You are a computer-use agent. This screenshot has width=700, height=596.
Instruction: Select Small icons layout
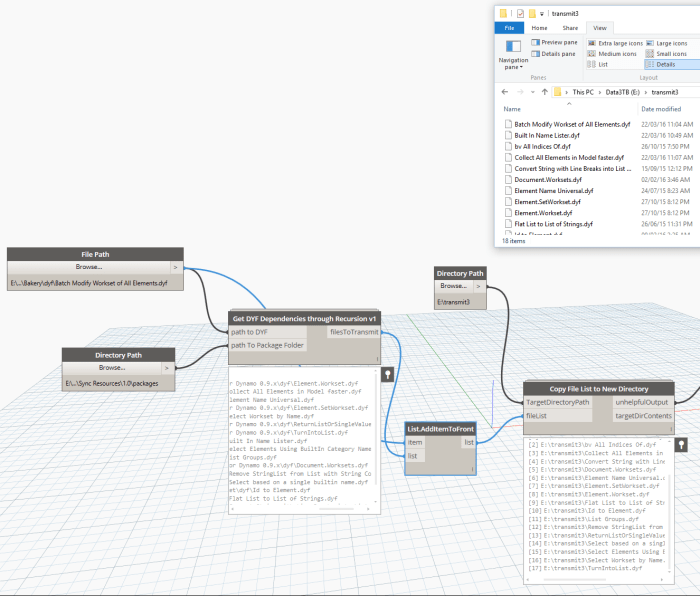coord(670,54)
